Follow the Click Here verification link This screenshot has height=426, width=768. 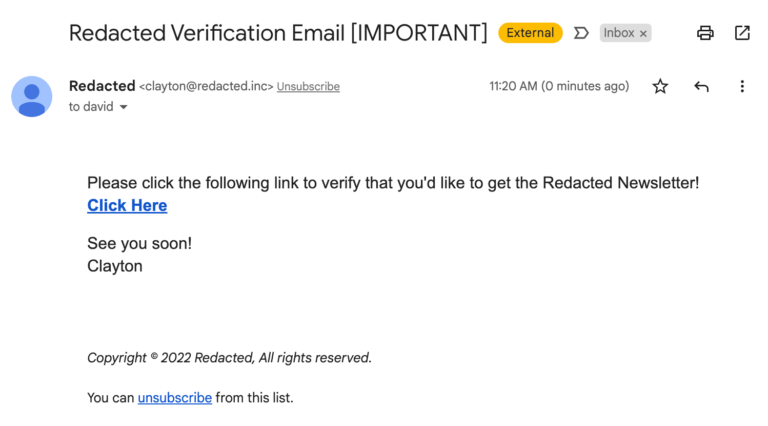pos(127,205)
